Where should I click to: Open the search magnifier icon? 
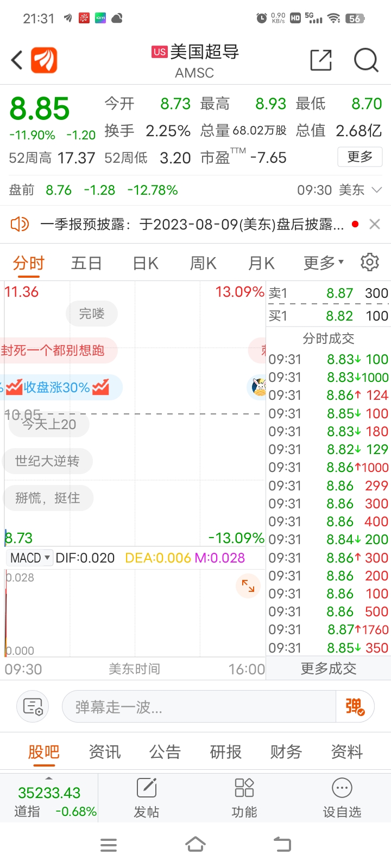tap(366, 60)
